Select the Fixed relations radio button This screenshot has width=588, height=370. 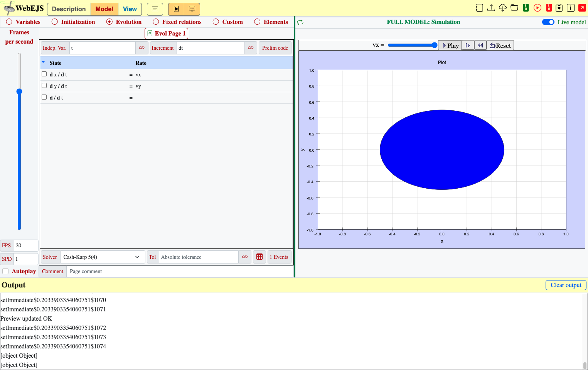click(x=156, y=22)
